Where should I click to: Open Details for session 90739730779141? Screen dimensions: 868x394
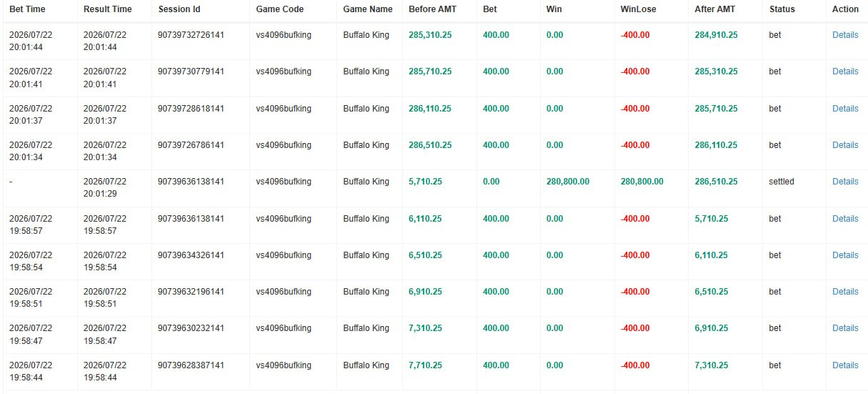pos(845,72)
